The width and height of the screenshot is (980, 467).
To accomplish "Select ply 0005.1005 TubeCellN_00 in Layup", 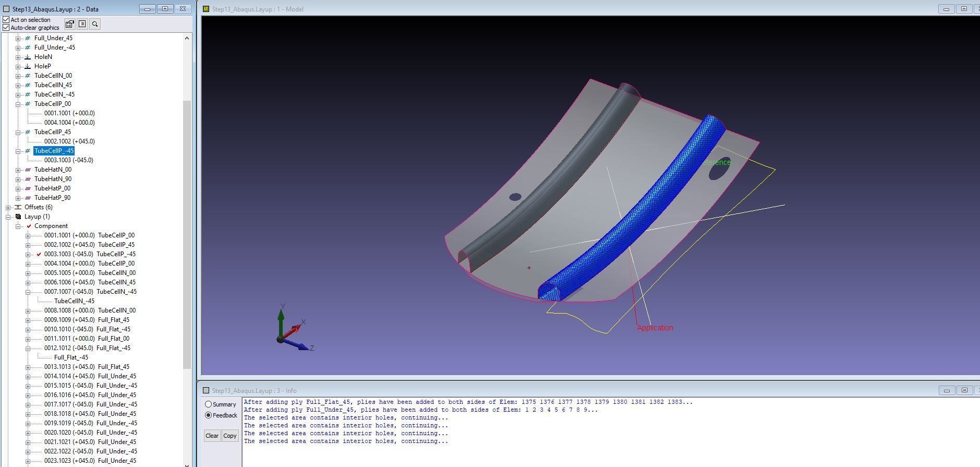I will 90,273.
